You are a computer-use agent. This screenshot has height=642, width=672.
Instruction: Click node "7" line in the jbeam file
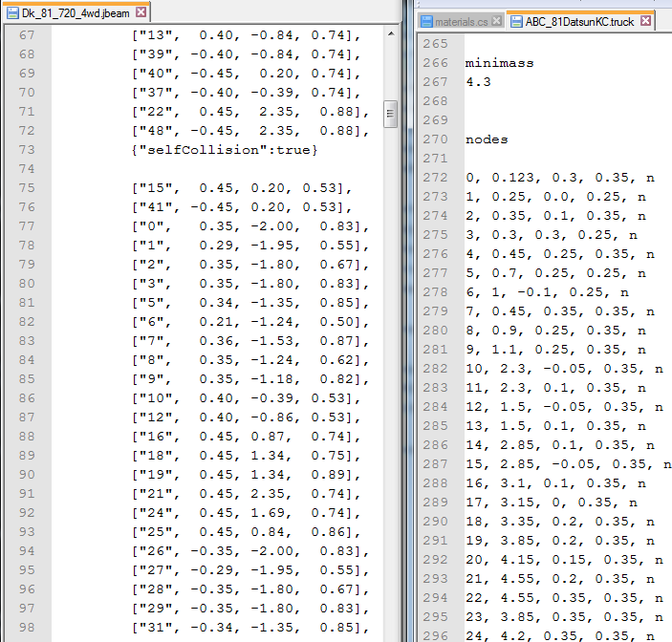tap(250, 341)
